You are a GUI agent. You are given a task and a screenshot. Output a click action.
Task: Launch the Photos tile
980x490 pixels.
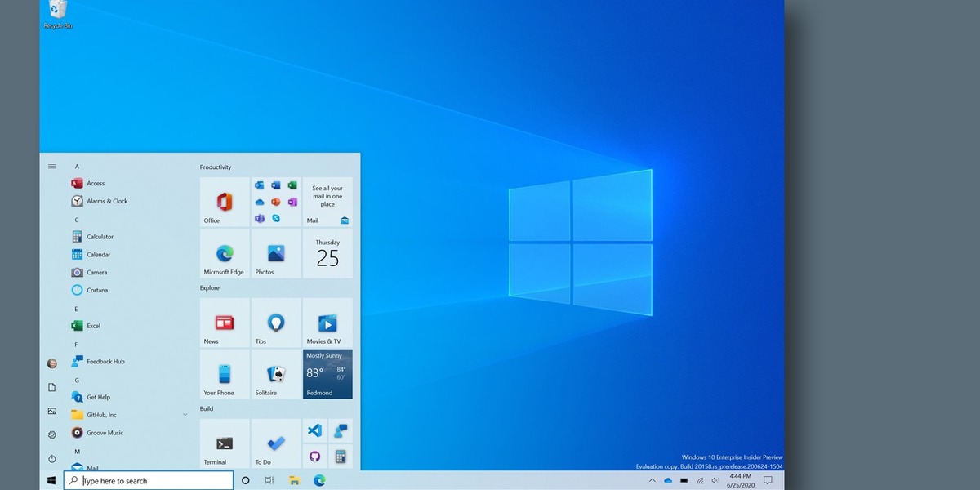pyautogui.click(x=275, y=254)
